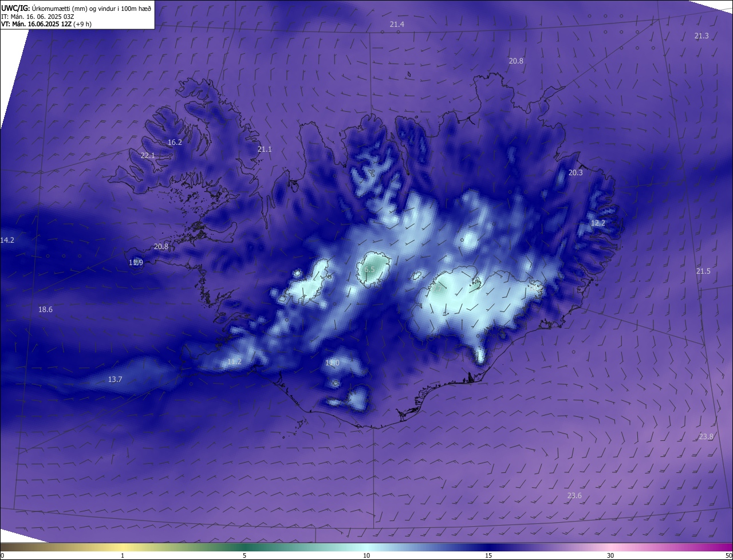Click the 20.3 value on the map

(576, 172)
